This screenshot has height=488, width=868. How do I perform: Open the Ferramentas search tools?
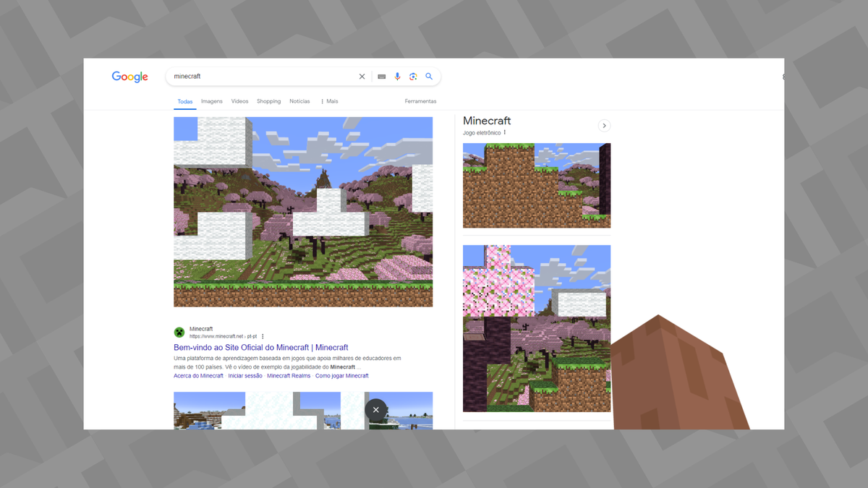click(420, 101)
